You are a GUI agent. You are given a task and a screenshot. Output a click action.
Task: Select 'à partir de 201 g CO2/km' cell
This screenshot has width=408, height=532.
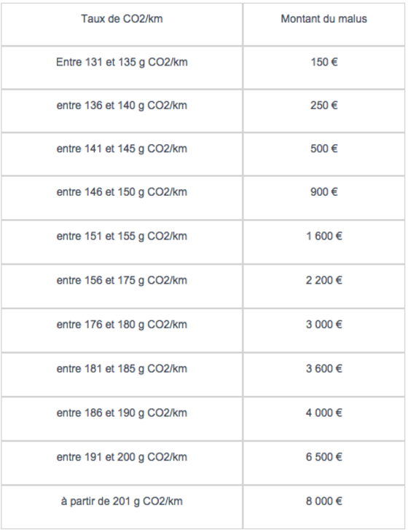pyautogui.click(x=122, y=507)
